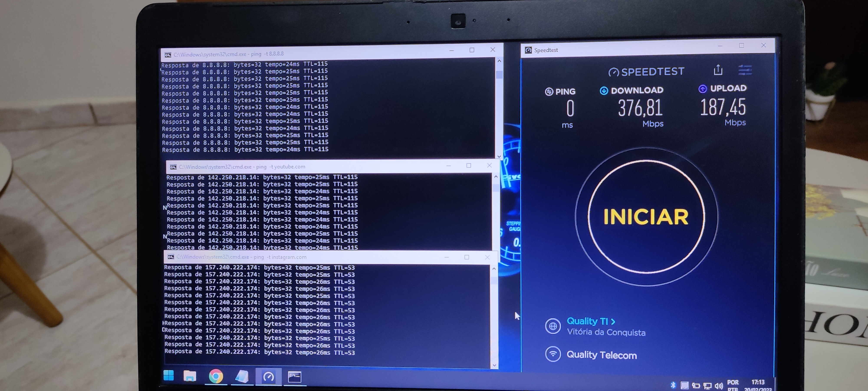Open the Quality TI server link
This screenshot has width=868, height=391.
click(590, 321)
